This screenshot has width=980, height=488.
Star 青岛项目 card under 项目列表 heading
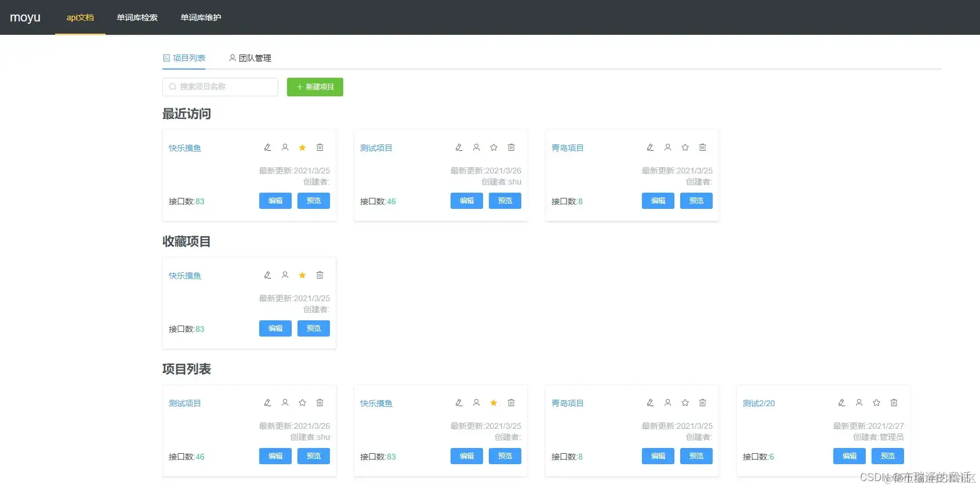click(x=685, y=403)
